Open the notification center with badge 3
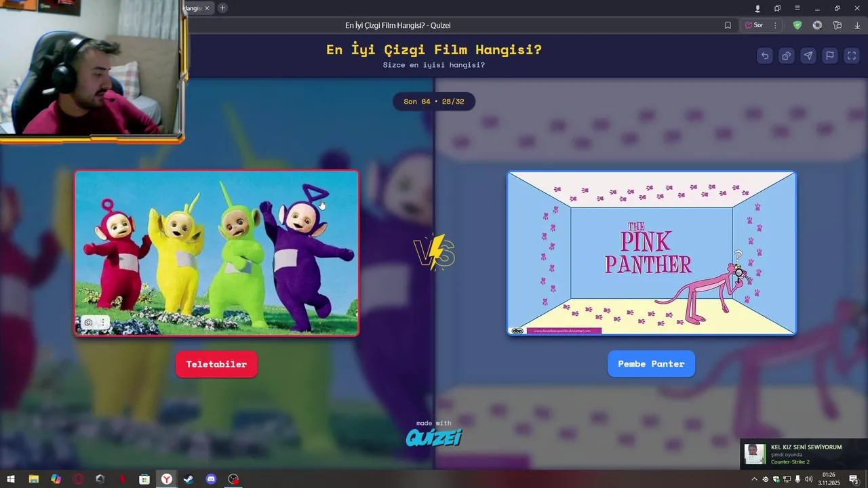This screenshot has height=488, width=868. [854, 479]
